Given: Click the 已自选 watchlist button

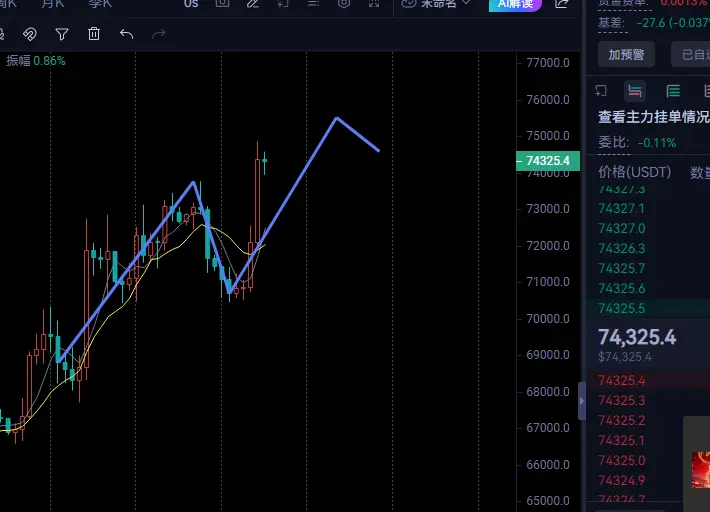Looking at the screenshot, I should click(x=691, y=55).
